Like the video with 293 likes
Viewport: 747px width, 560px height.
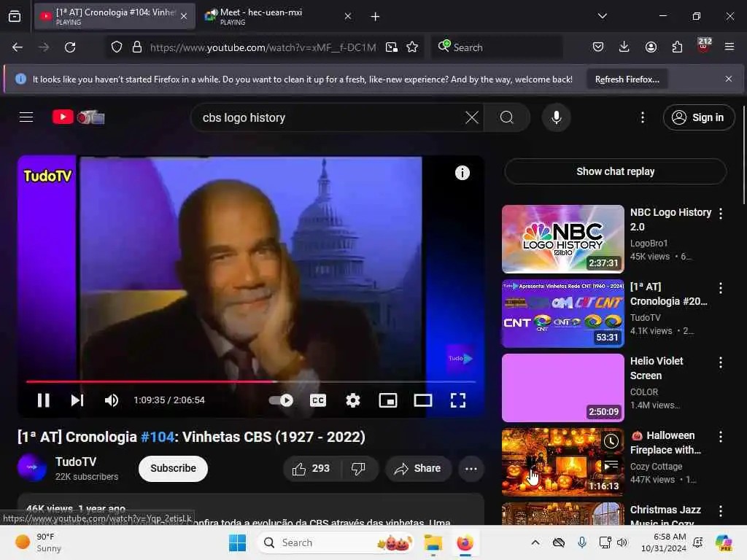[311, 469]
